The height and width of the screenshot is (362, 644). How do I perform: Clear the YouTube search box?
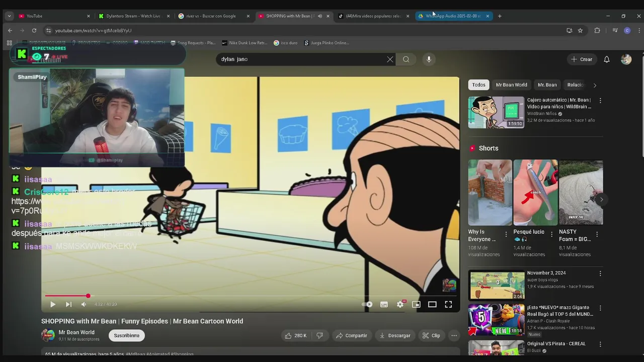[x=390, y=59]
